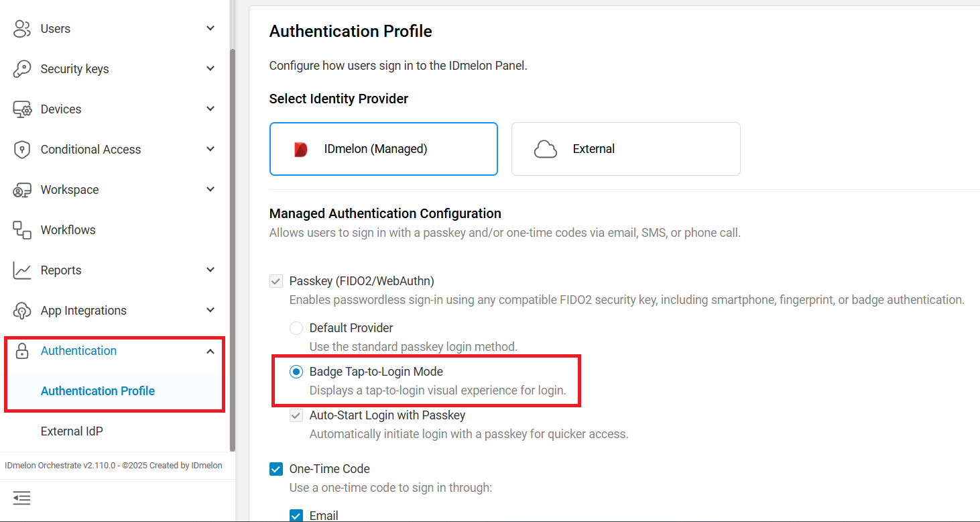Image resolution: width=980 pixels, height=522 pixels.
Task: Select the IDmelon (Managed) identity provider
Action: click(383, 148)
